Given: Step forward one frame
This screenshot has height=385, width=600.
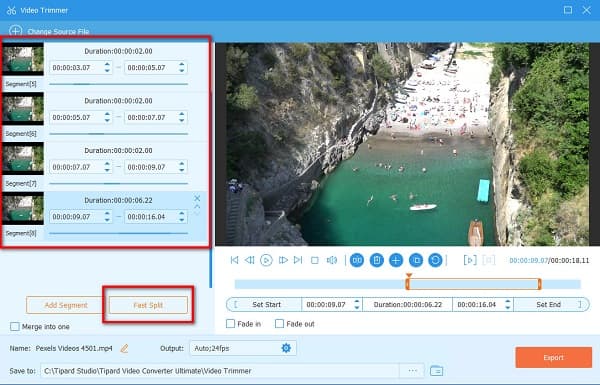Looking at the screenshot, I should click(x=283, y=260).
